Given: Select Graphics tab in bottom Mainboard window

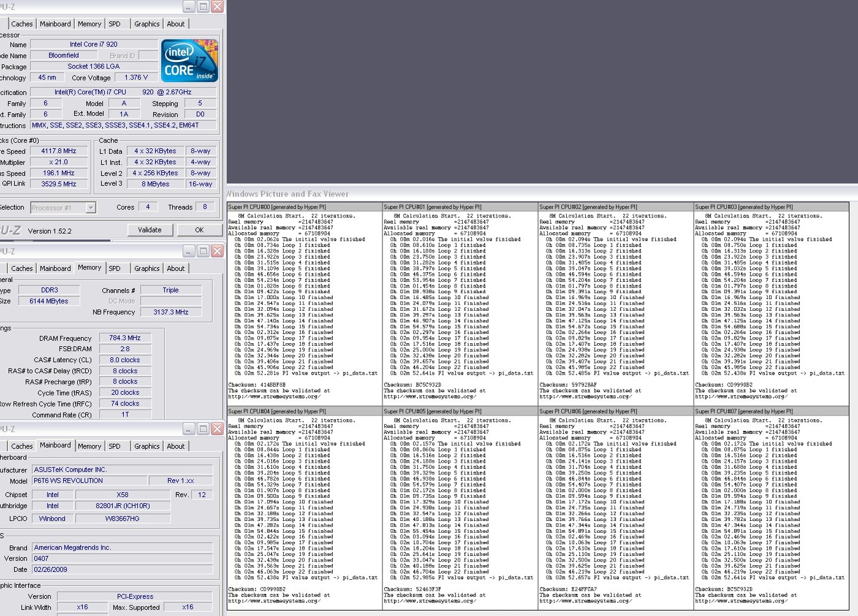Looking at the screenshot, I should pyautogui.click(x=147, y=446).
